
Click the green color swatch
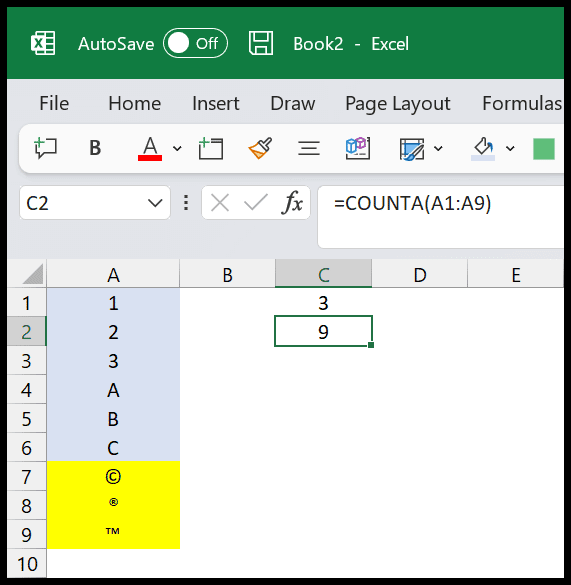point(544,149)
